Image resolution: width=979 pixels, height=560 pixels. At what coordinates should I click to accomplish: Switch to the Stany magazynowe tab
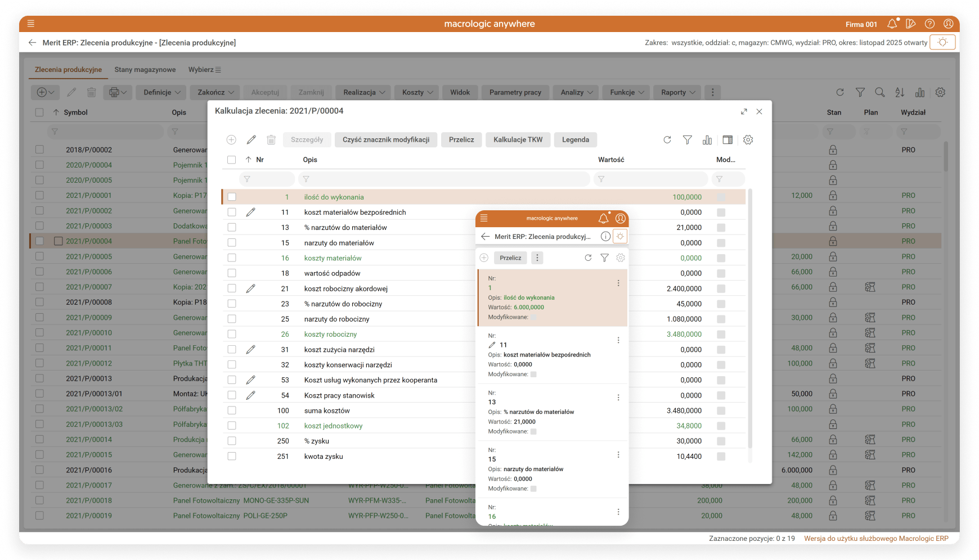click(145, 70)
